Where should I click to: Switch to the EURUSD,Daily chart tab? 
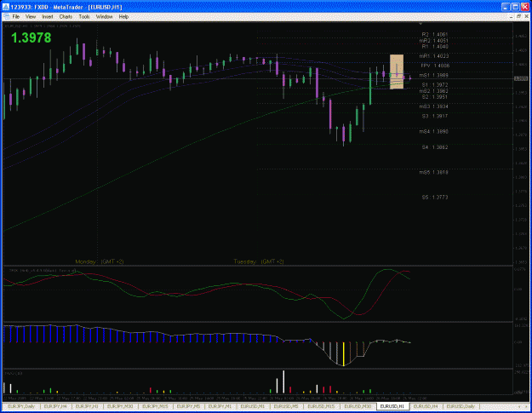pyautogui.click(x=460, y=406)
